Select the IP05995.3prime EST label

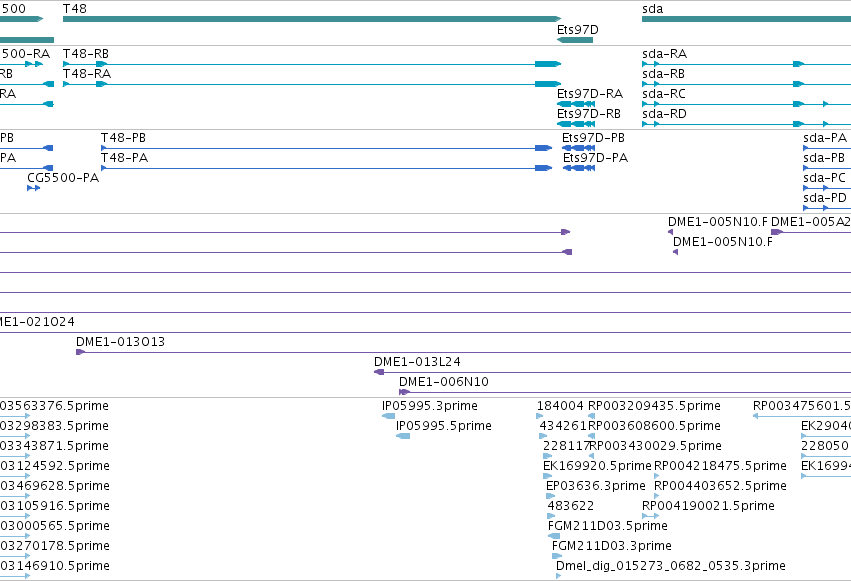pos(430,406)
